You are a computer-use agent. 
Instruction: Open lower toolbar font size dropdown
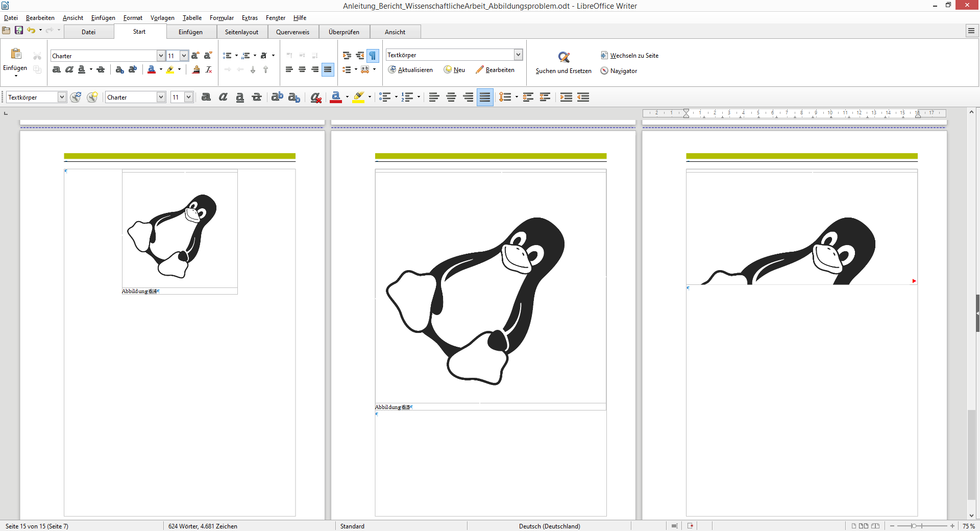[188, 97]
